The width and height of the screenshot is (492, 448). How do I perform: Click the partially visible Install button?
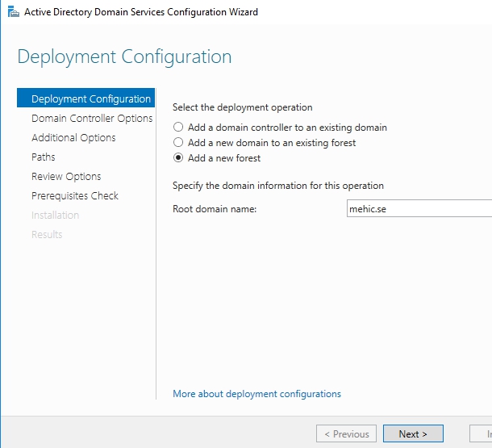(482, 434)
